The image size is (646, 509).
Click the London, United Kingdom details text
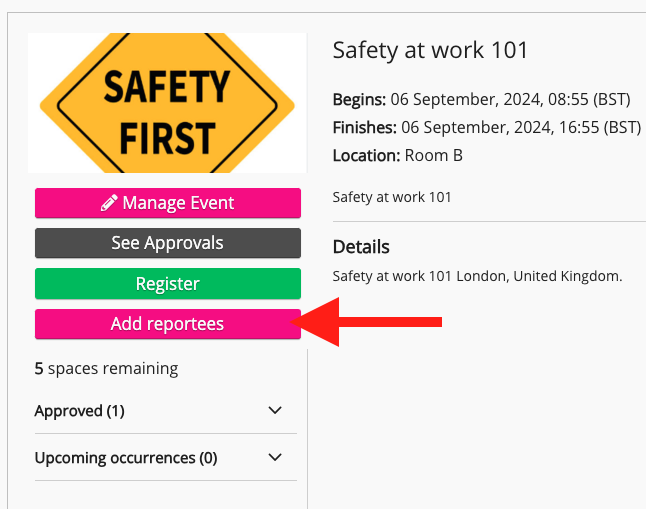(x=477, y=276)
